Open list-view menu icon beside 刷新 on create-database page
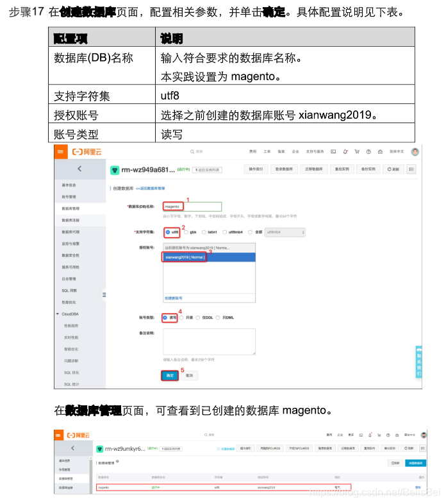The image size is (446, 504). [411, 169]
